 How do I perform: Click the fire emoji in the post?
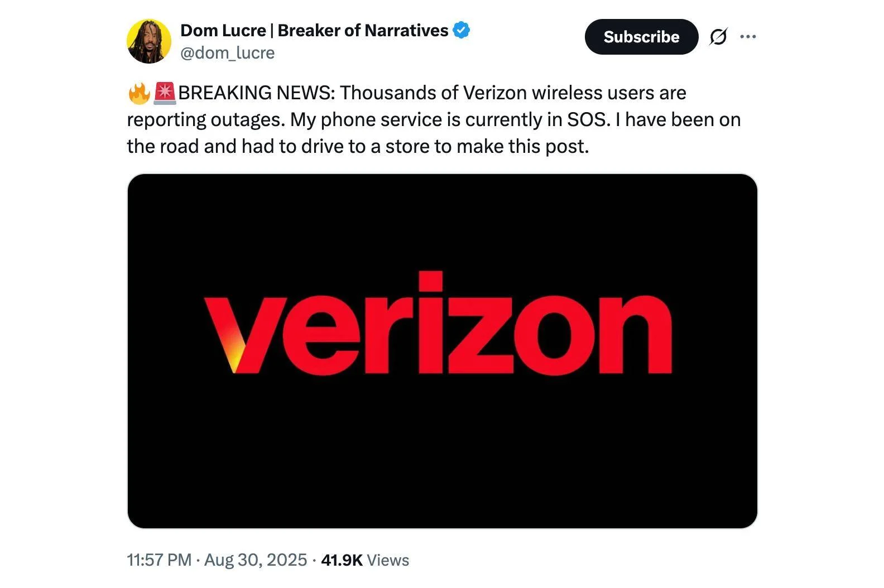138,93
